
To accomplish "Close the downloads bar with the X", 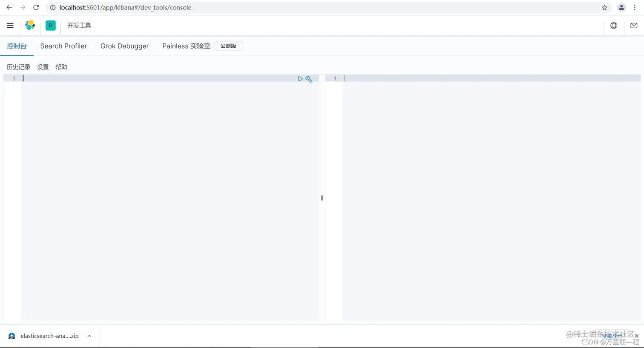I will (x=636, y=336).
